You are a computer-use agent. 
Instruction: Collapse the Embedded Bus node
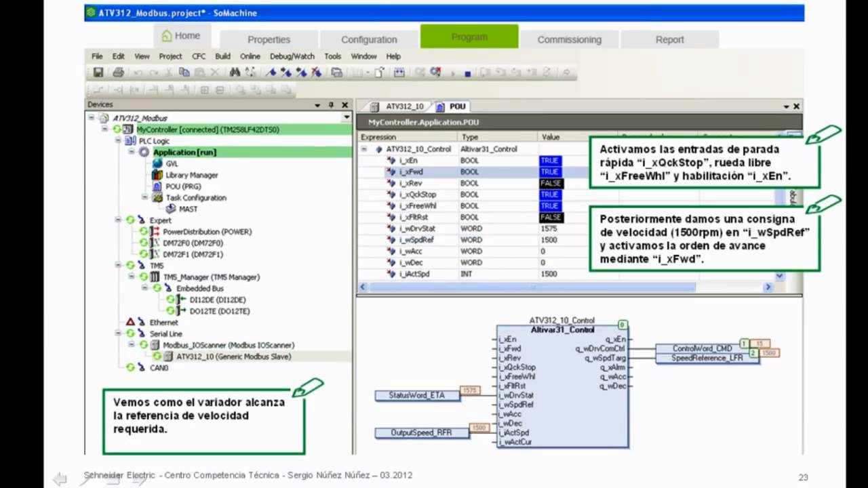click(x=145, y=288)
